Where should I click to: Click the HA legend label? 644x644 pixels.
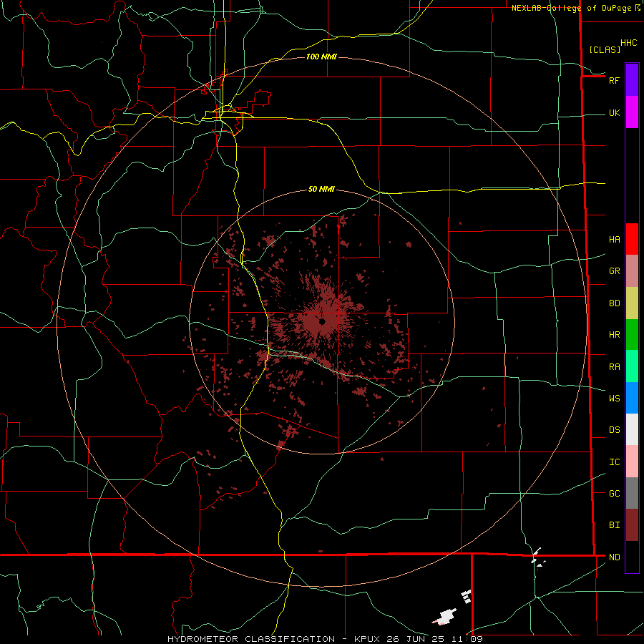point(615,239)
